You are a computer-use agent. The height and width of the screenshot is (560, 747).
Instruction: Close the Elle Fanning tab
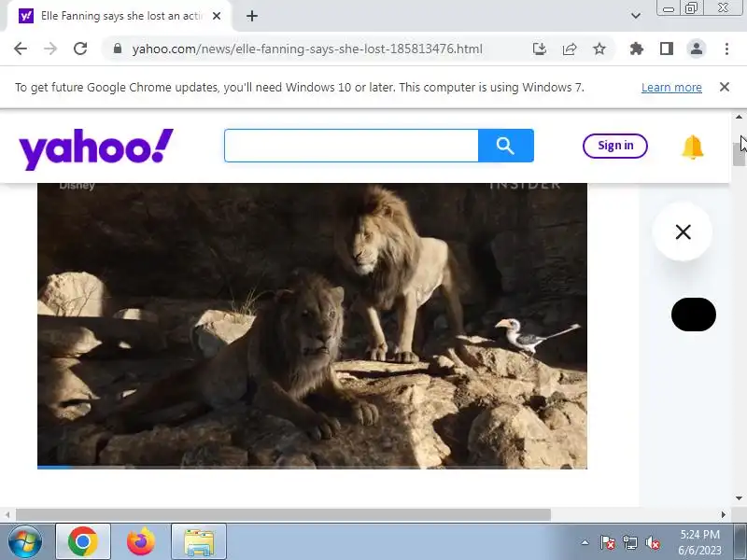coord(217,16)
